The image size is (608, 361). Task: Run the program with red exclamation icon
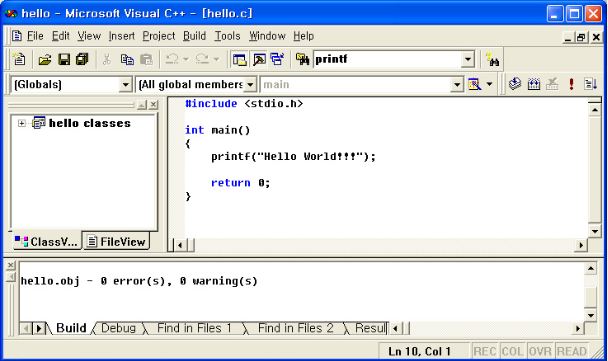571,84
